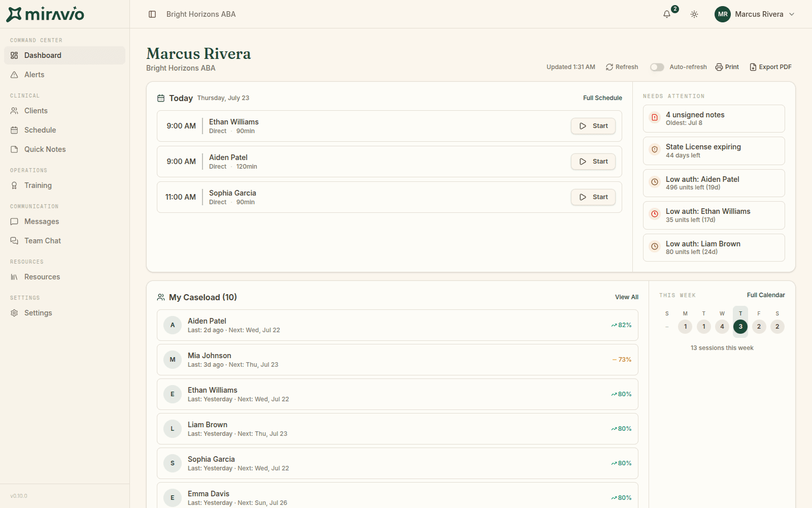This screenshot has width=812, height=508.
Task: Open the 4 unsigned notes alert
Action: [x=714, y=118]
